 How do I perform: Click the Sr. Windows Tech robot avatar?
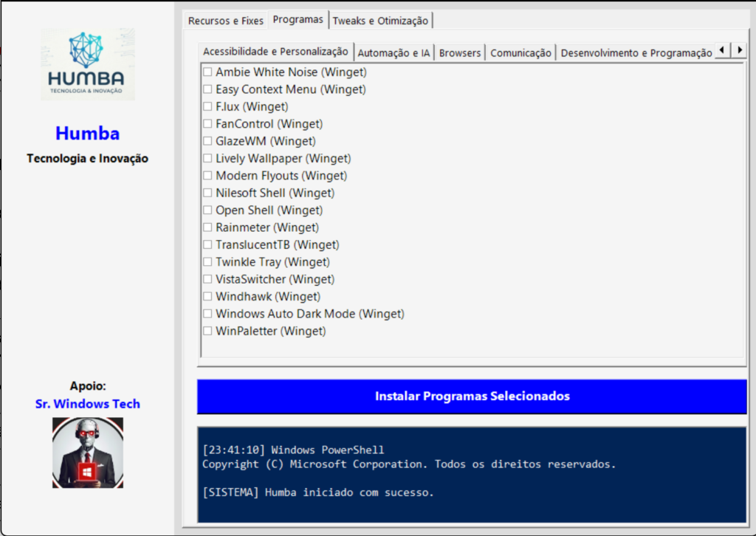point(88,453)
